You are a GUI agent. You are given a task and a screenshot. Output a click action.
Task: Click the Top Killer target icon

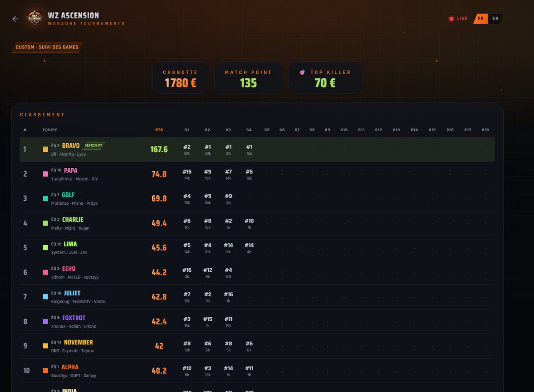pos(302,72)
